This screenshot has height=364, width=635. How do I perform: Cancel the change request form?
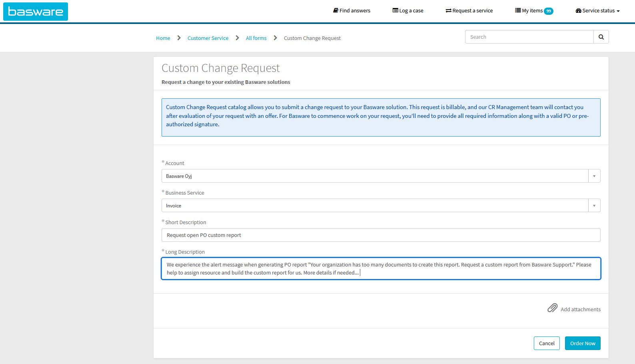(x=547, y=343)
